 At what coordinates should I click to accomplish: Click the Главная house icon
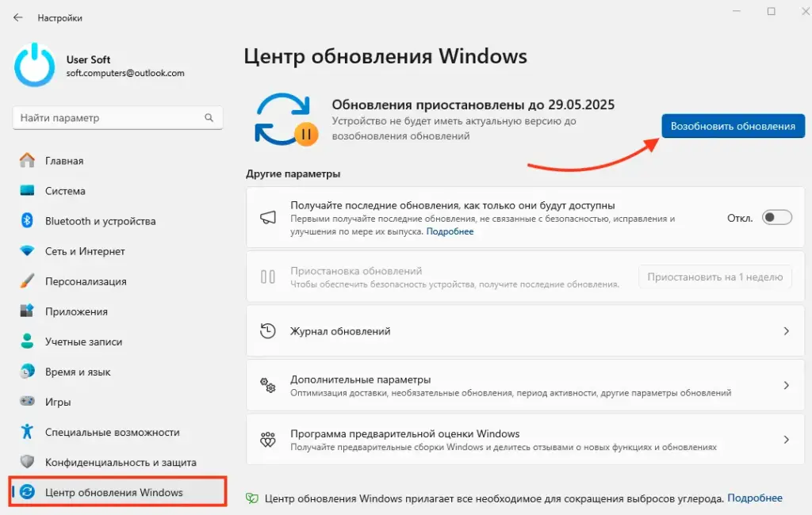point(27,161)
